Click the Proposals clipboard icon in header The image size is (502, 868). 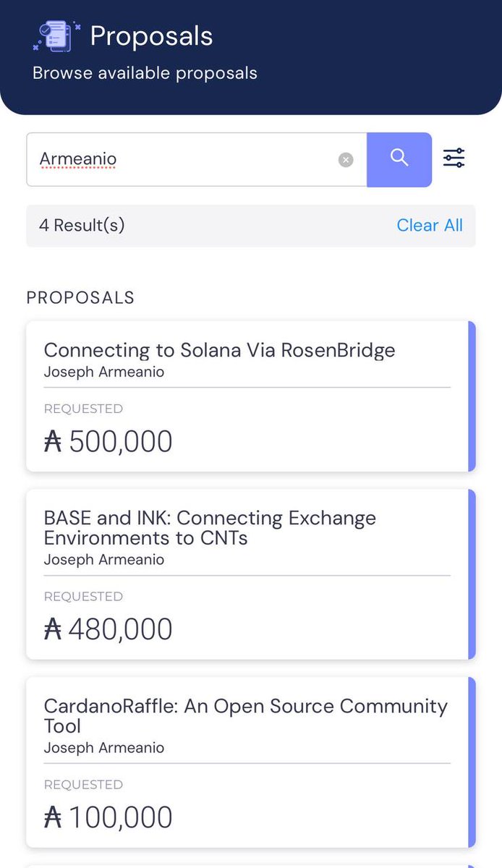pos(56,36)
